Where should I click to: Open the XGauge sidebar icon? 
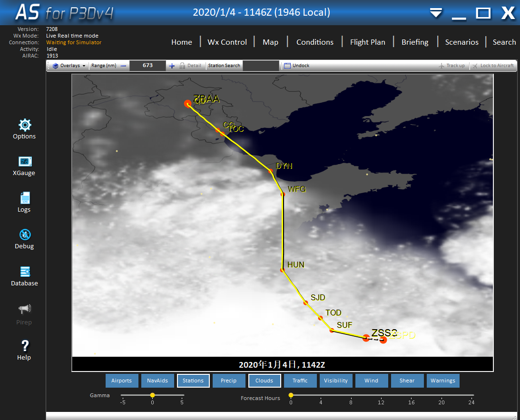(x=25, y=162)
